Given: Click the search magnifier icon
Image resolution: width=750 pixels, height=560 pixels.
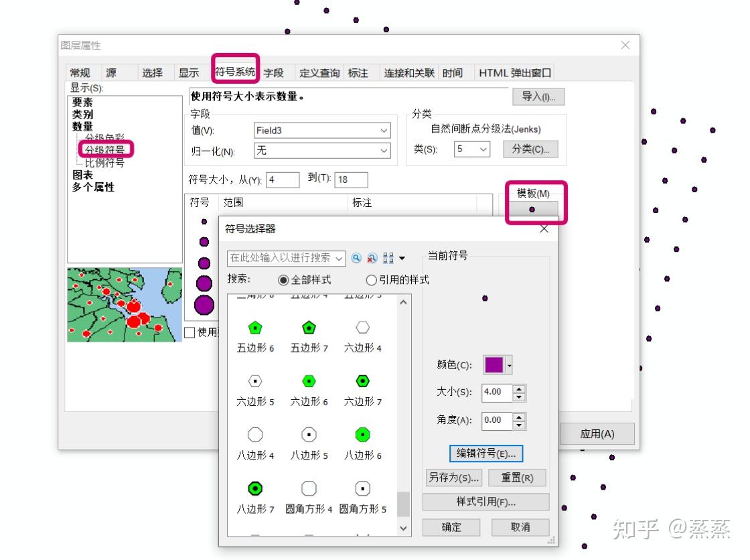Looking at the screenshot, I should point(358,258).
